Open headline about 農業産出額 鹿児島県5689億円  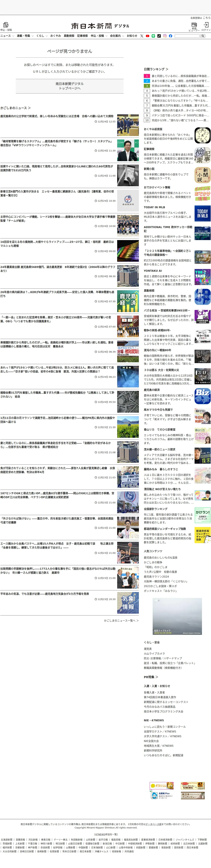coord(58,269)
